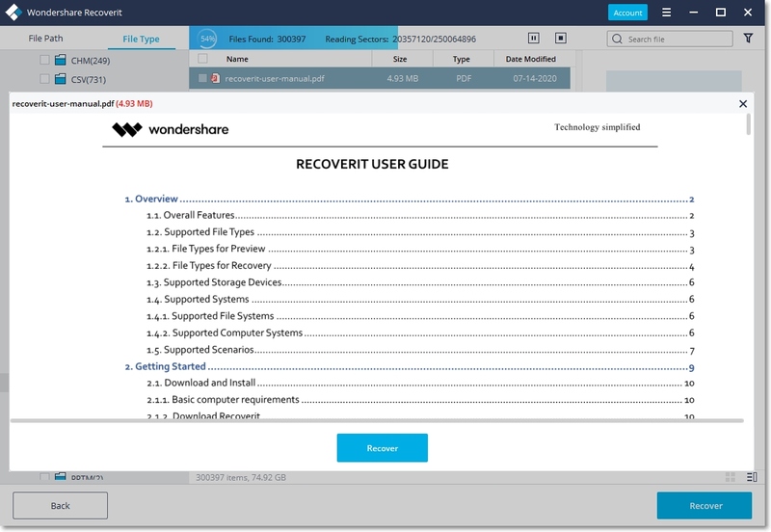Tick the CSV(731) checkbox

[44, 79]
